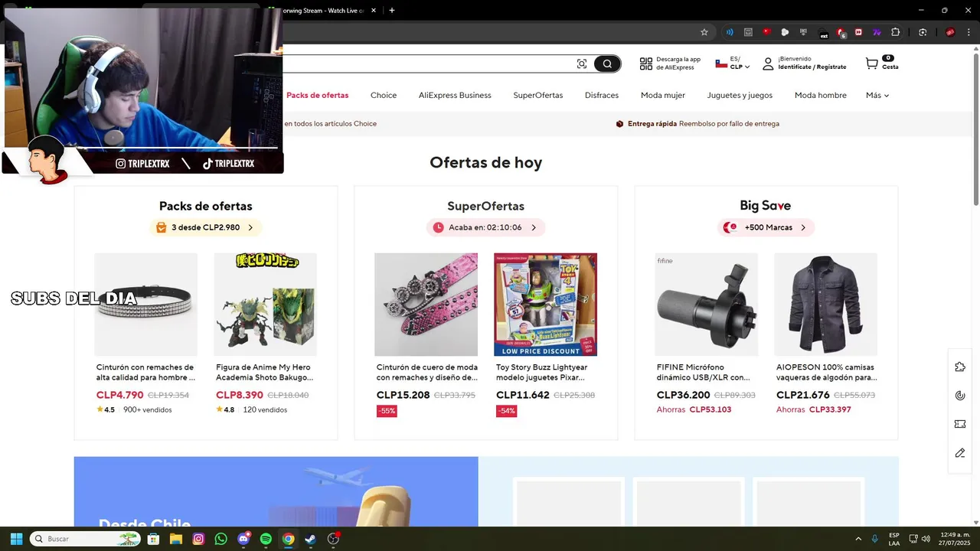Expand the '3 desde CLP2.980' offer pill
980x551 pixels.
click(205, 227)
